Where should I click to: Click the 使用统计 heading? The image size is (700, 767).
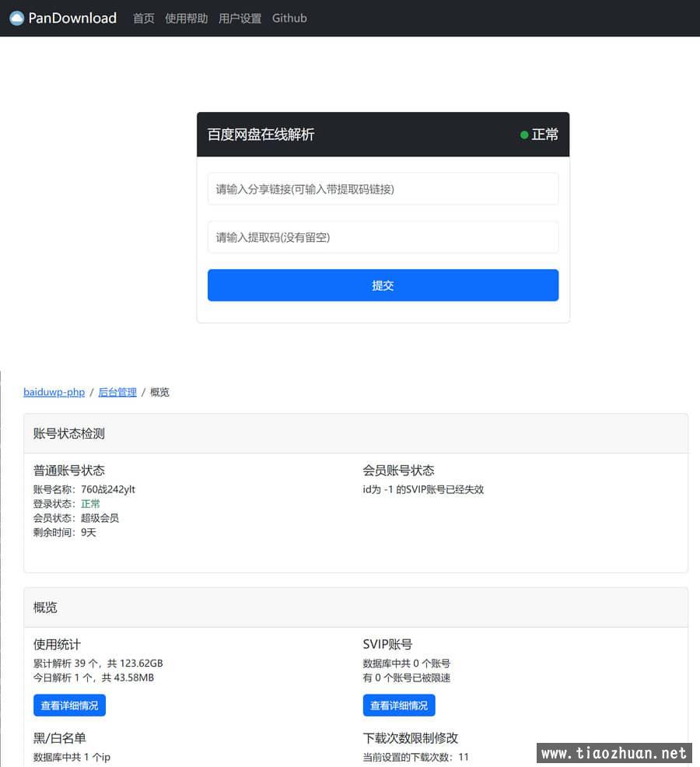pos(58,645)
